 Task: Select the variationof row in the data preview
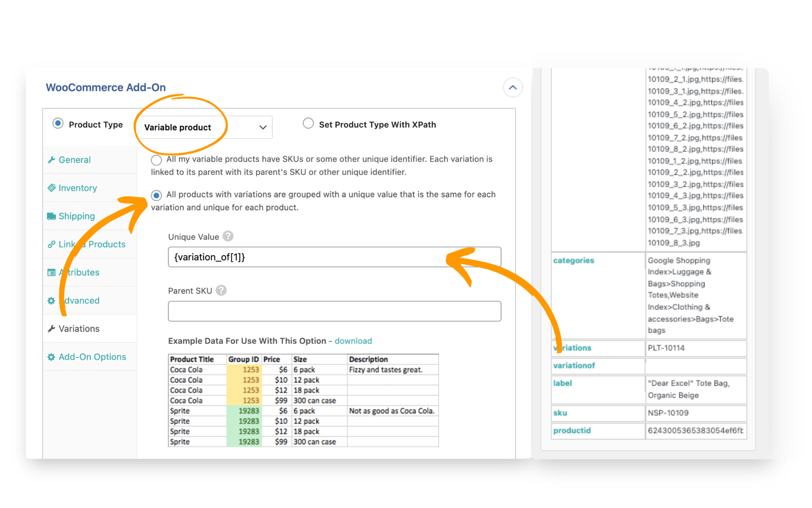pos(574,365)
